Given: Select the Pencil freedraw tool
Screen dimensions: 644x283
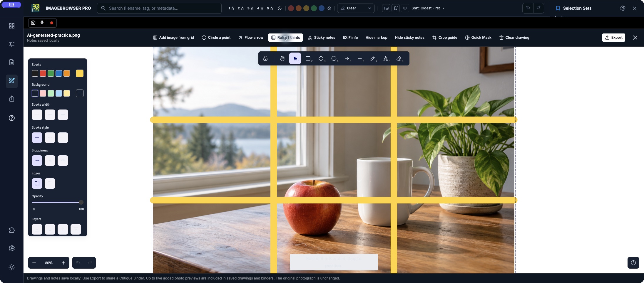Looking at the screenshot, I should pyautogui.click(x=373, y=58).
